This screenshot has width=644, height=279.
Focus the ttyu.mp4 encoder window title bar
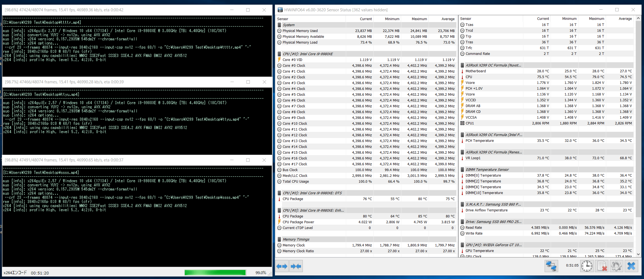(x=110, y=82)
